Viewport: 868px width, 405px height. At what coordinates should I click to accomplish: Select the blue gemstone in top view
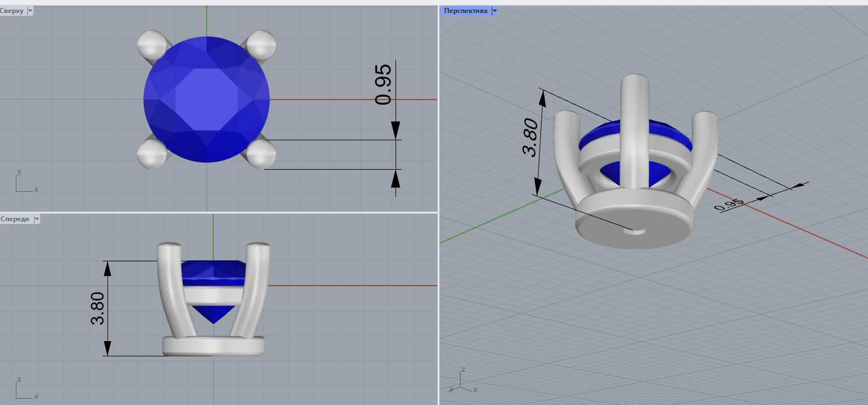(207, 100)
